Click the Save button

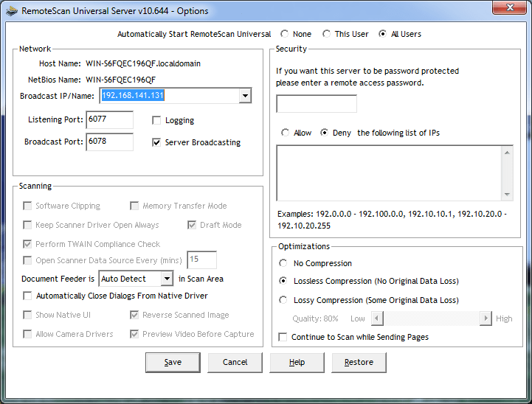pos(173,362)
